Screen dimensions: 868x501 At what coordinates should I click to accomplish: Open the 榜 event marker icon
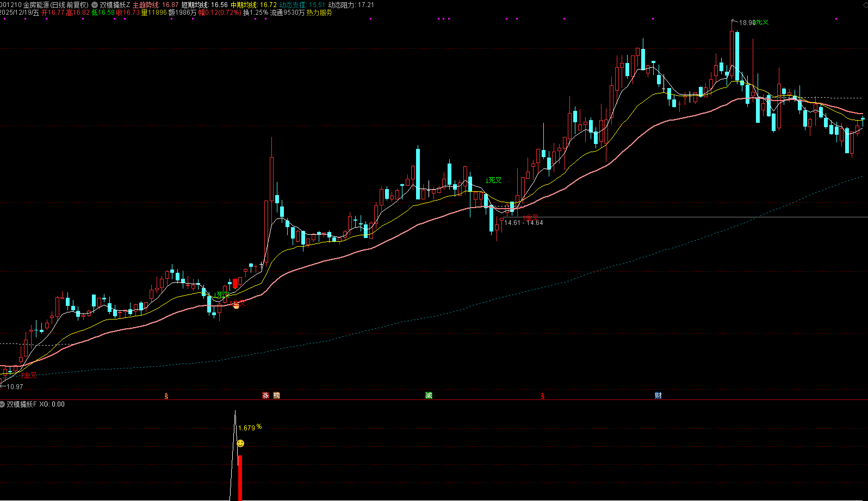pyautogui.click(x=276, y=396)
